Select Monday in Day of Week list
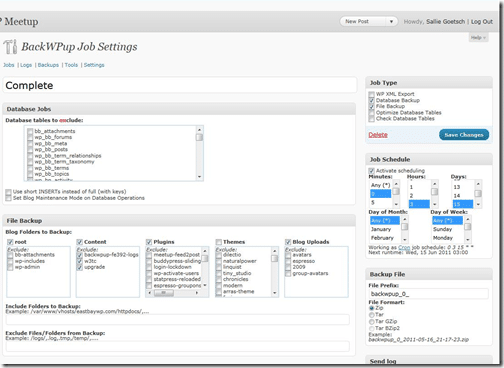Viewport: 504px width, 368px height. click(x=447, y=238)
